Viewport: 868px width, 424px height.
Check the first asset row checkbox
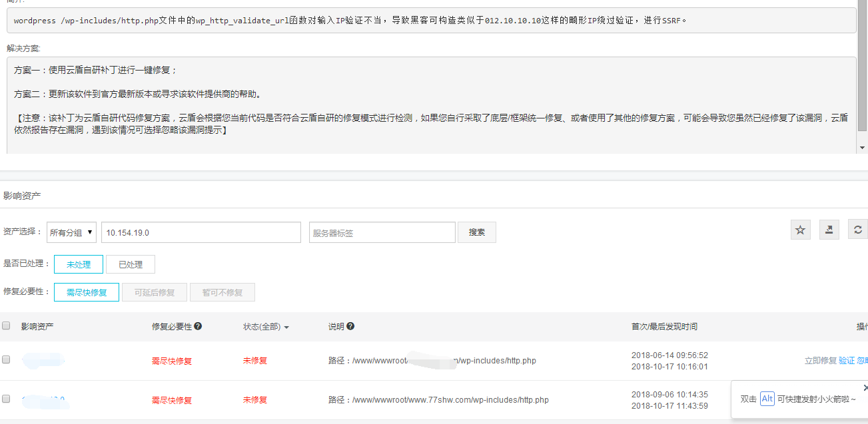click(7, 359)
